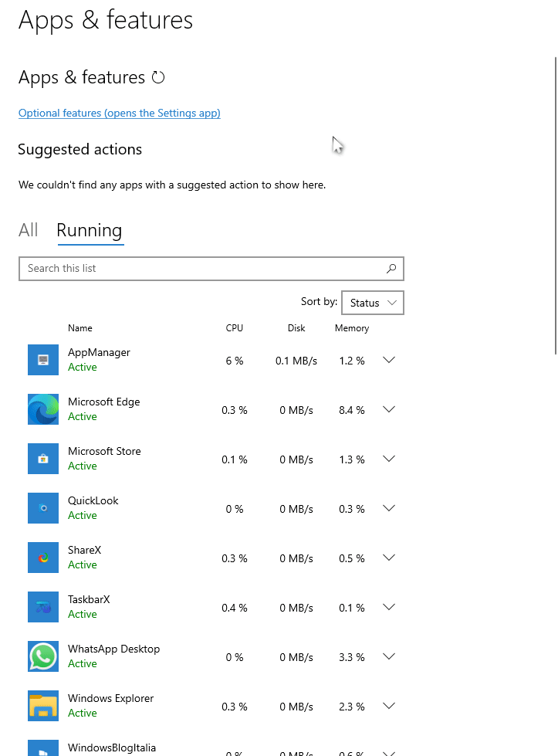Click the ShareX app icon
Screen dimensions: 558x756
click(x=43, y=558)
